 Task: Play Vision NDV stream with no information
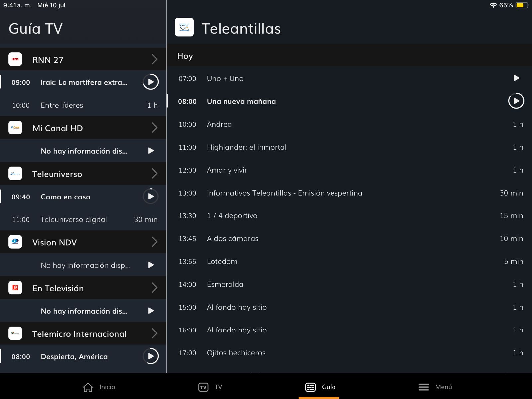tap(151, 265)
